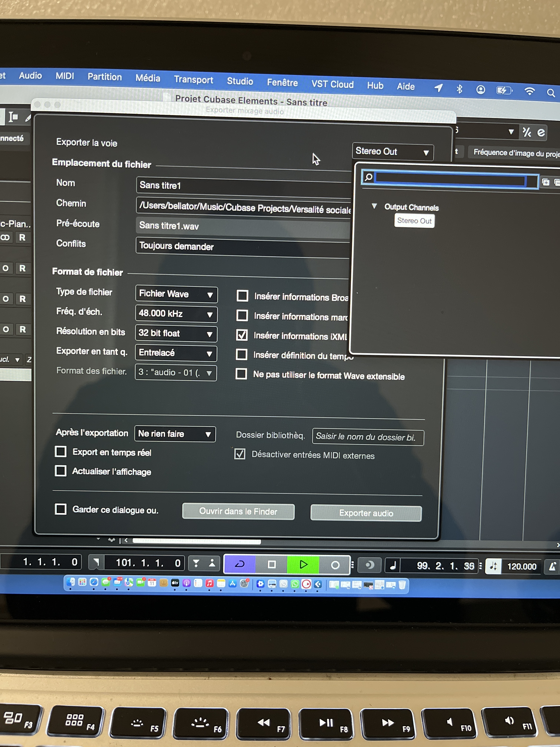Toggle the metronome click icon
560x747 pixels.
(553, 567)
